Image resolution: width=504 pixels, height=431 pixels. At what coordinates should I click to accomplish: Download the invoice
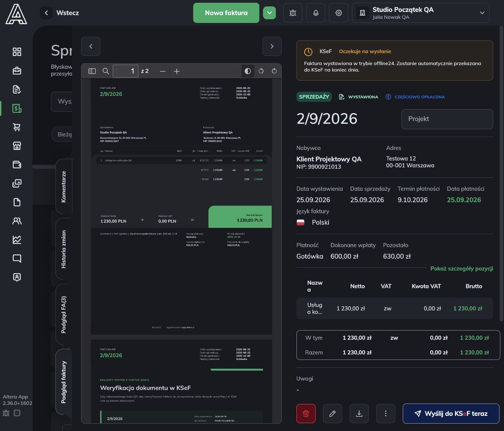[x=359, y=414]
